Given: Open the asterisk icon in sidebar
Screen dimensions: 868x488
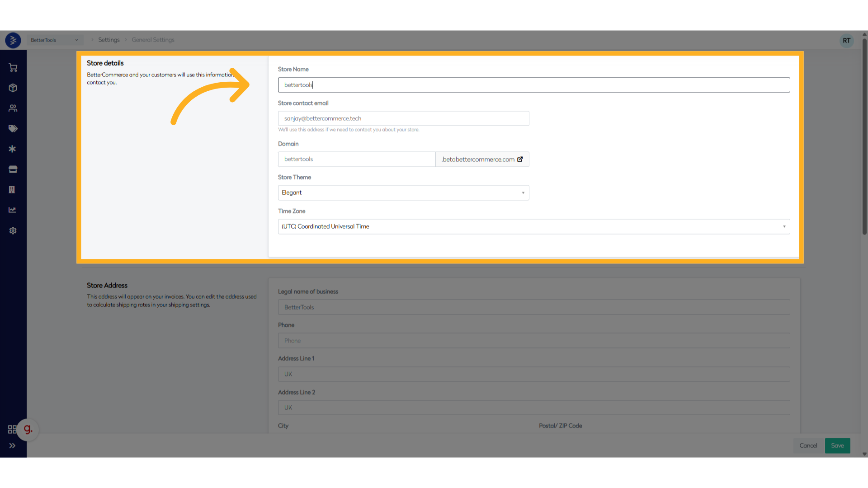Looking at the screenshot, I should point(13,149).
